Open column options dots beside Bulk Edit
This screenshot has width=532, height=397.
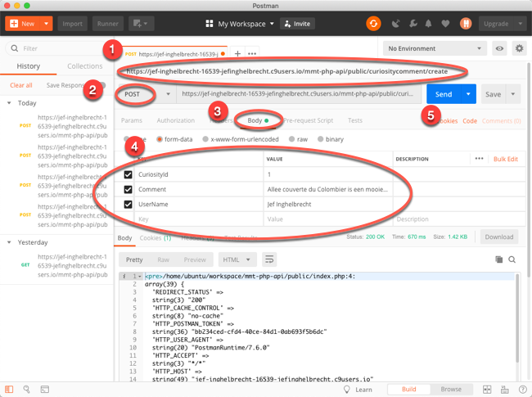point(479,159)
